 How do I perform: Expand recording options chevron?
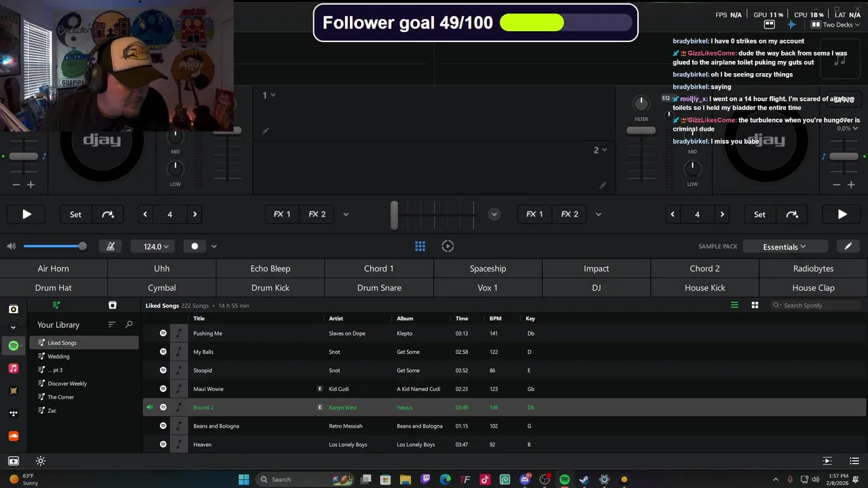point(214,246)
